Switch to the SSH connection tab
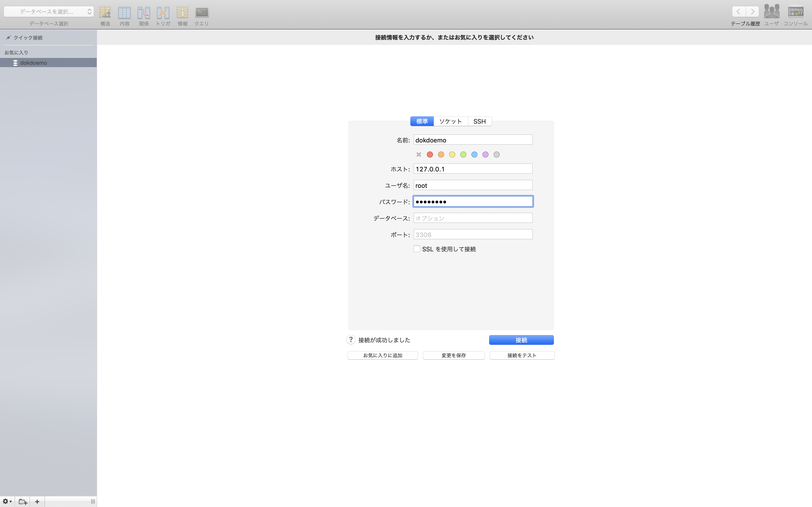Screen dimensions: 812x507 [x=479, y=121]
